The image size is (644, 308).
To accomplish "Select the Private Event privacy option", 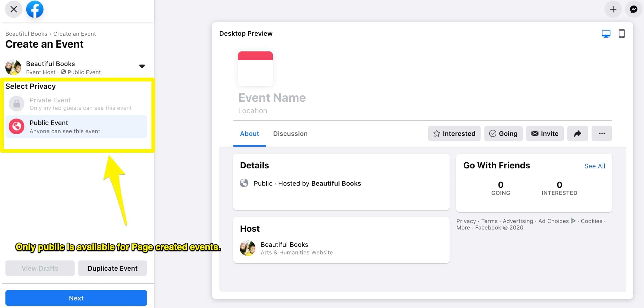I will 76,104.
